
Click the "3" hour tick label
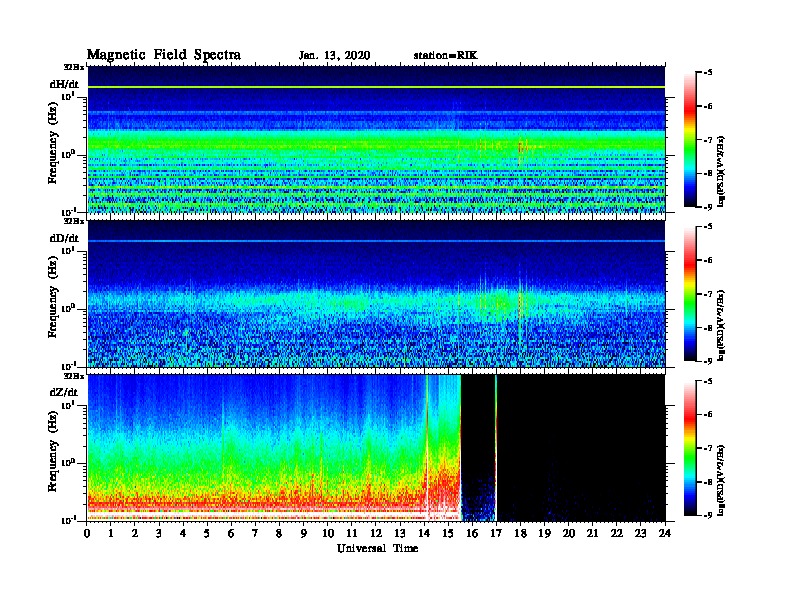(x=159, y=533)
